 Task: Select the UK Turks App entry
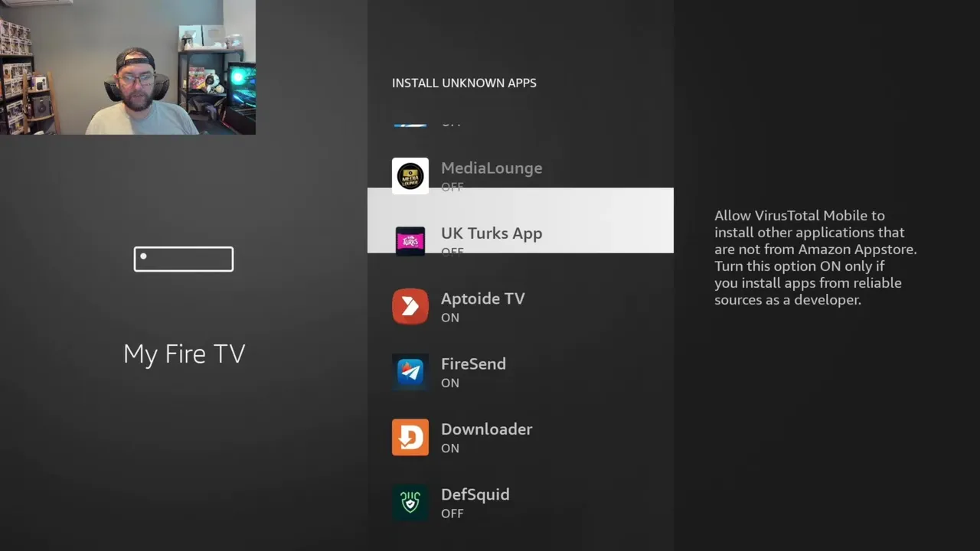[x=521, y=220]
